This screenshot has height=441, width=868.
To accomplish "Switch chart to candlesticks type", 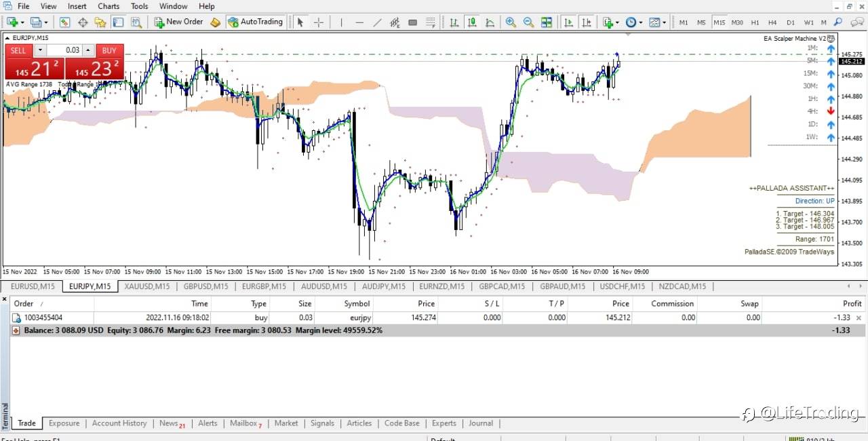I will click(x=472, y=22).
